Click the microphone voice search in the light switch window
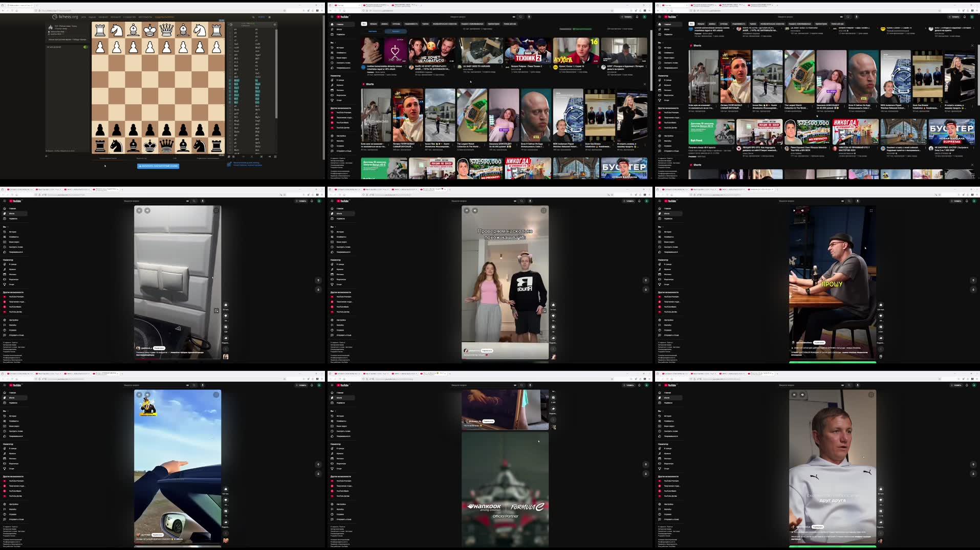 click(203, 201)
